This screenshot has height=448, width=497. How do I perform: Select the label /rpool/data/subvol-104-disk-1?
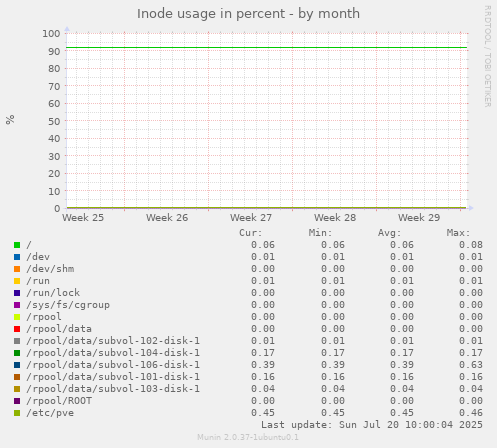113,353
